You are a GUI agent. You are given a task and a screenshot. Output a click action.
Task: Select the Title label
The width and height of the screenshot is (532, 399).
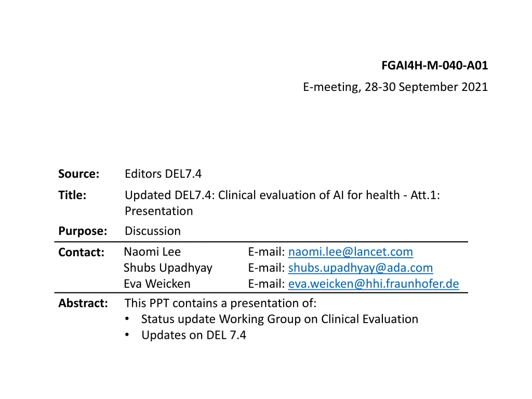point(72,195)
